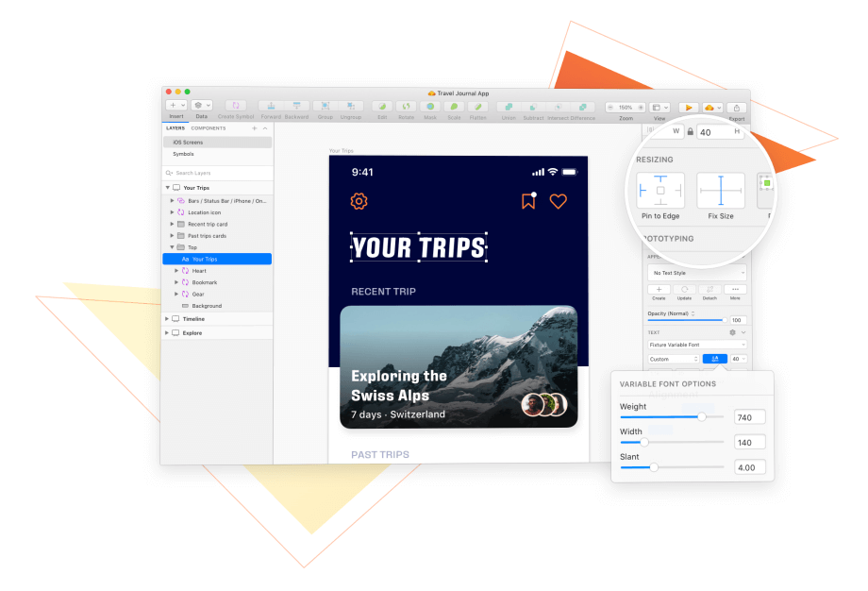The height and width of the screenshot is (591, 868).
Task: Click the Preview play button
Action: [688, 108]
